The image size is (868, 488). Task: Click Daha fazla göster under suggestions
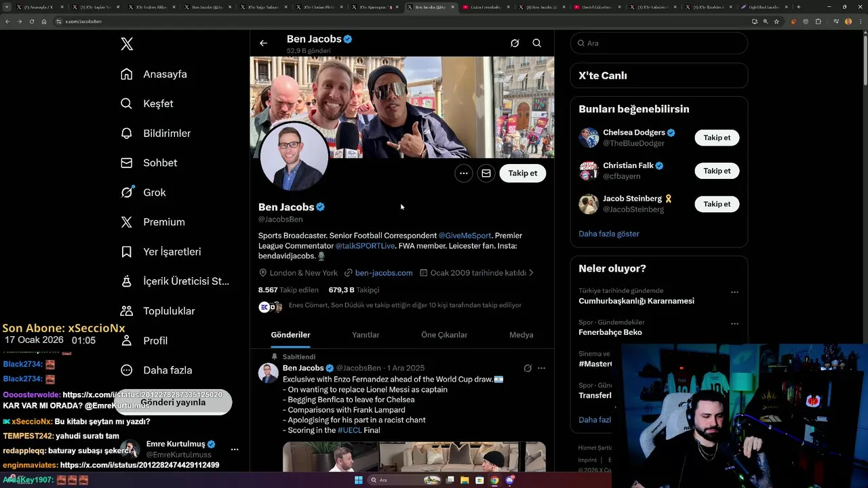click(x=609, y=233)
